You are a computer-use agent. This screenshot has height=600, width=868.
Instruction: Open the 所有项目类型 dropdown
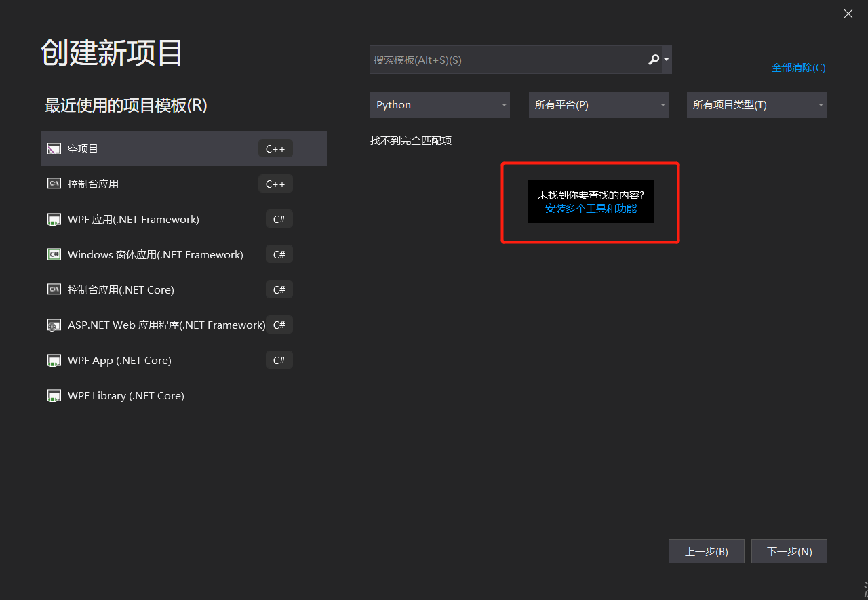pyautogui.click(x=757, y=105)
